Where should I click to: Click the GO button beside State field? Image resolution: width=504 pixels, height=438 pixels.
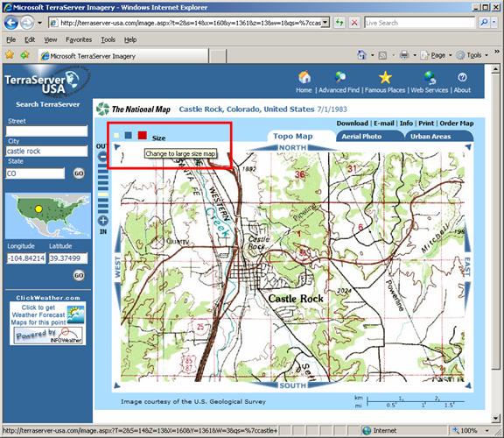click(x=79, y=173)
